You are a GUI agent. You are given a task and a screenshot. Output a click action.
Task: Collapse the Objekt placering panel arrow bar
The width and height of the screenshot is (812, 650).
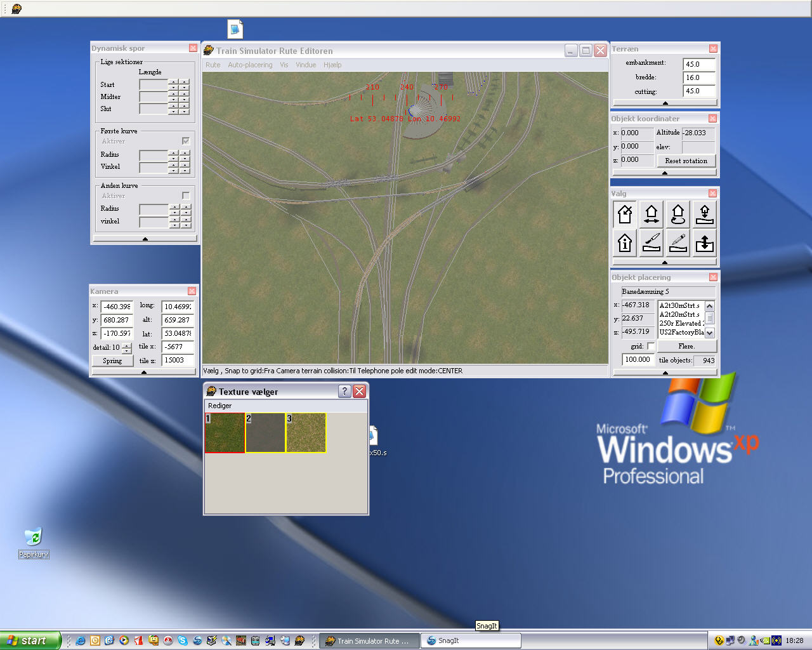(x=665, y=373)
